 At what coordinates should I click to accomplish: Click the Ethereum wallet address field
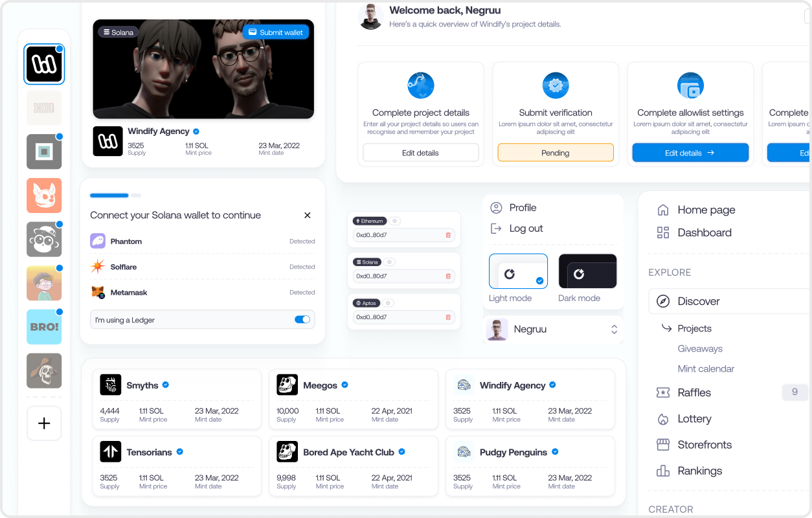tap(404, 235)
